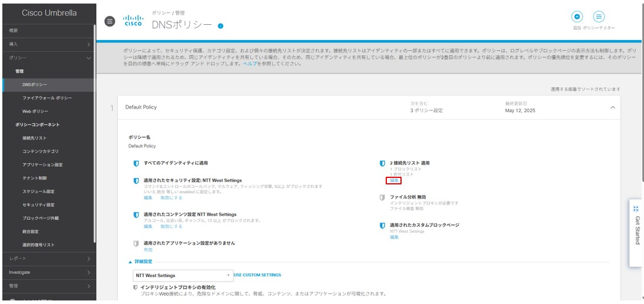Click 編集 under 2 接続先リスト 適用

[394, 180]
